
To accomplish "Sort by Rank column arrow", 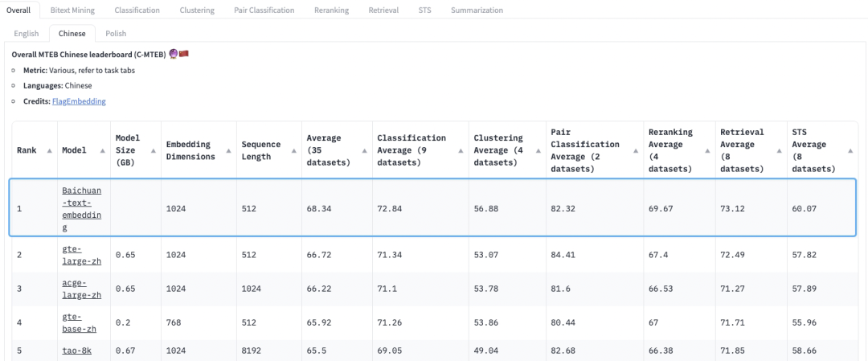I will click(x=50, y=150).
